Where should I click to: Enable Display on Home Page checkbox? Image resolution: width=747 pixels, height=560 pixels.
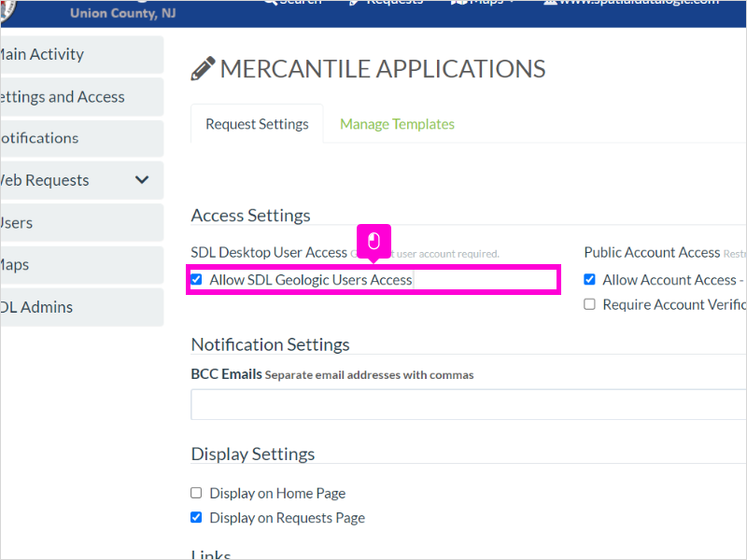(196, 493)
